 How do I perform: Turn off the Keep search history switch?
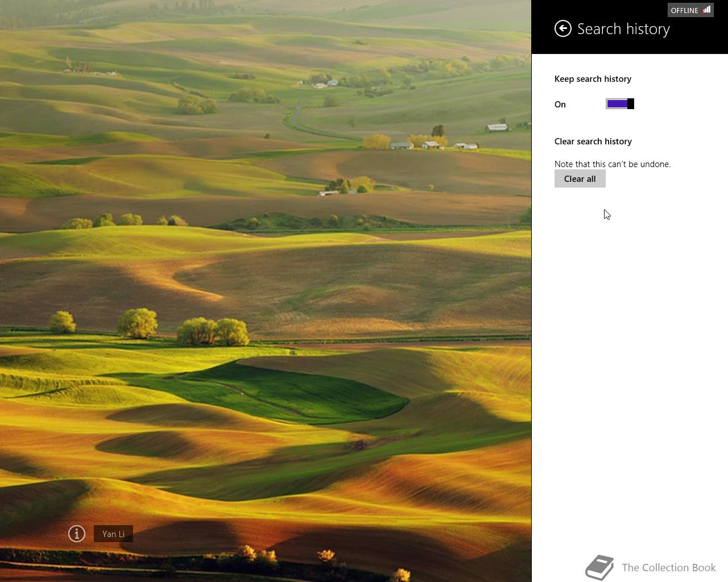tap(620, 103)
